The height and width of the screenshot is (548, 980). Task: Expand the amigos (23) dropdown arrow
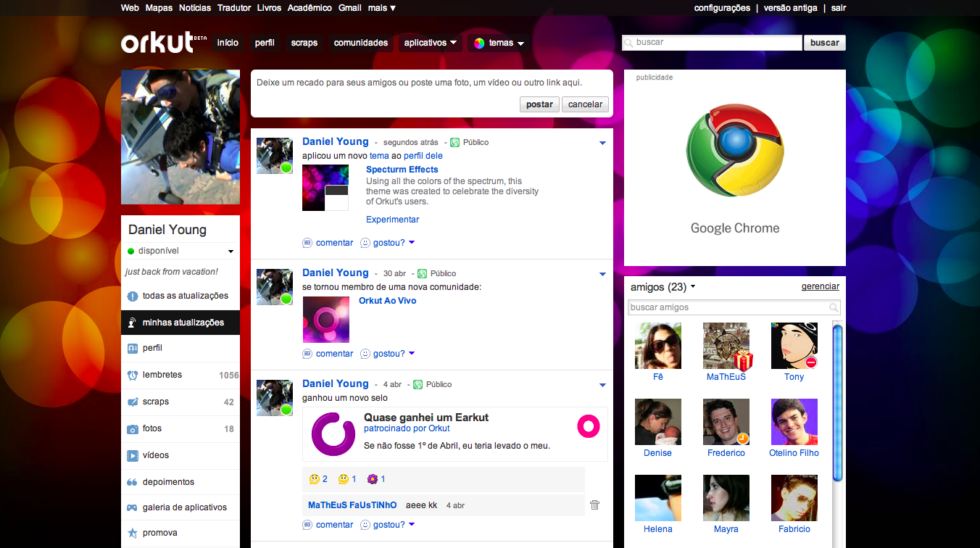click(693, 287)
